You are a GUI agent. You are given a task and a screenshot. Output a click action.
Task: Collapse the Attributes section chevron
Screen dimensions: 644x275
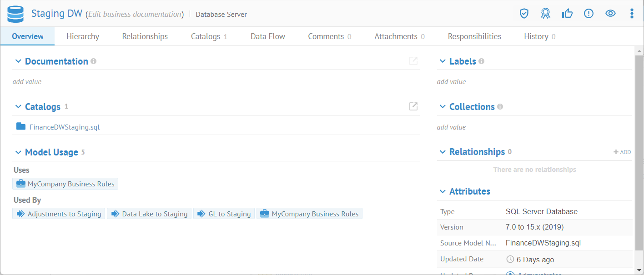[x=443, y=191]
